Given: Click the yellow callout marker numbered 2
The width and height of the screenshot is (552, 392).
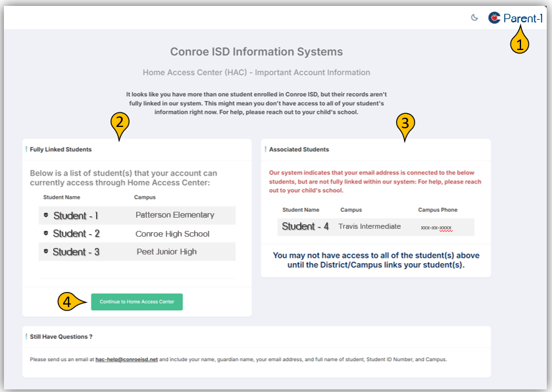Looking at the screenshot, I should (119, 122).
